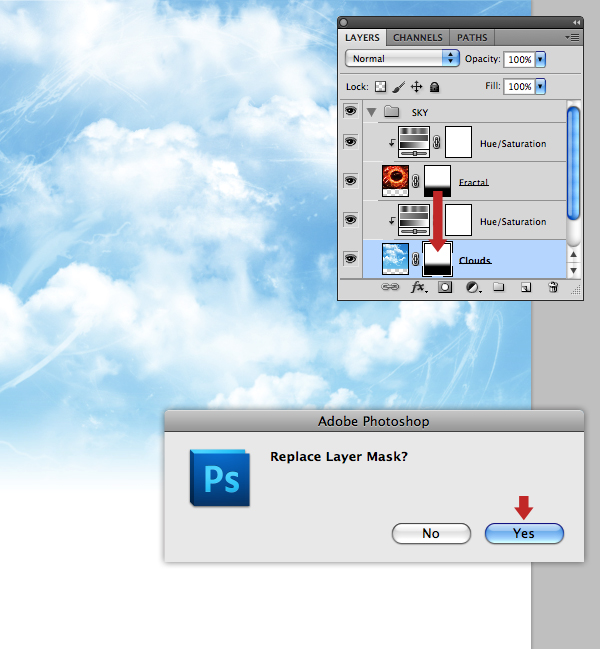
Task: Click the Link Layers chain icon
Action: (390, 287)
